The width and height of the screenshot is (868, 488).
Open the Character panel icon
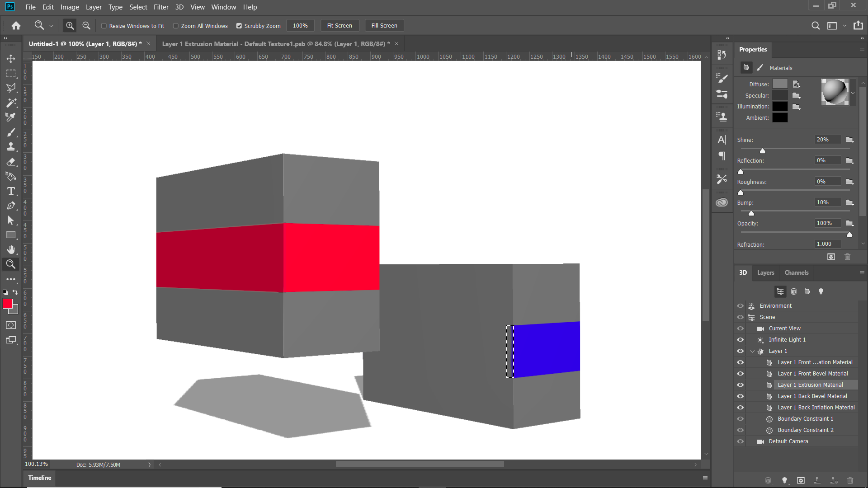(x=722, y=140)
